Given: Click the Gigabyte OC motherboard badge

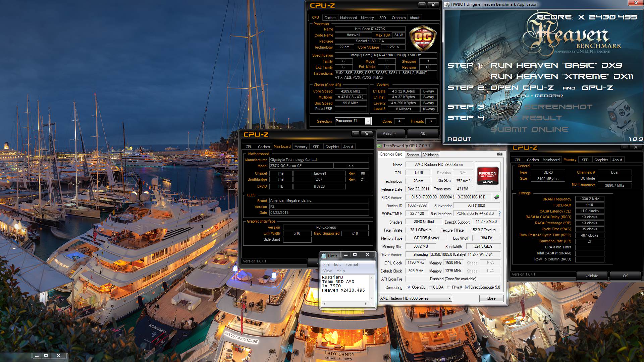Looking at the screenshot, I should pos(423,38).
